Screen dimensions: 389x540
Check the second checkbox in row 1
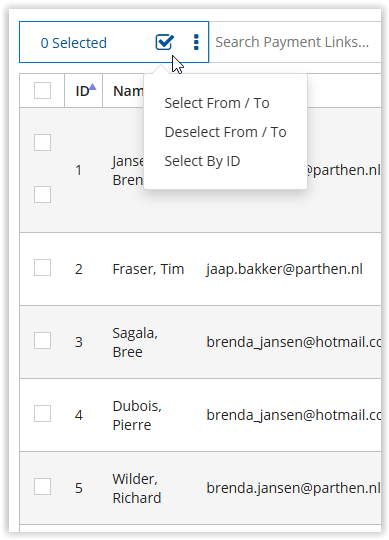pyautogui.click(x=42, y=195)
